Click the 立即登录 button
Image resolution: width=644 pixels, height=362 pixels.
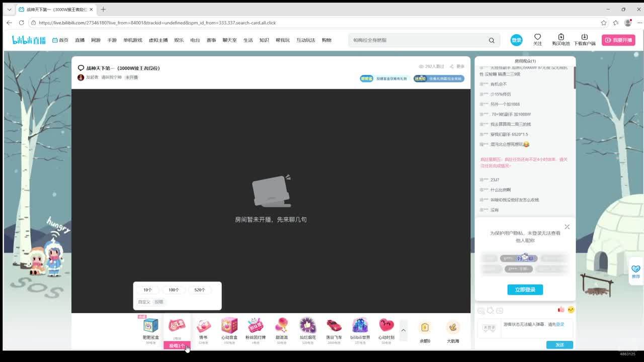tap(525, 290)
